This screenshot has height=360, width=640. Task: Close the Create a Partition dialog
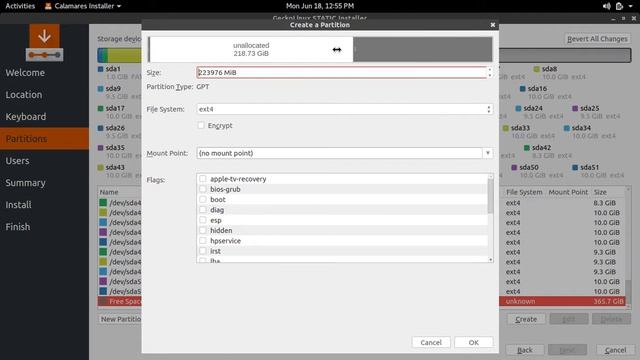point(493,25)
